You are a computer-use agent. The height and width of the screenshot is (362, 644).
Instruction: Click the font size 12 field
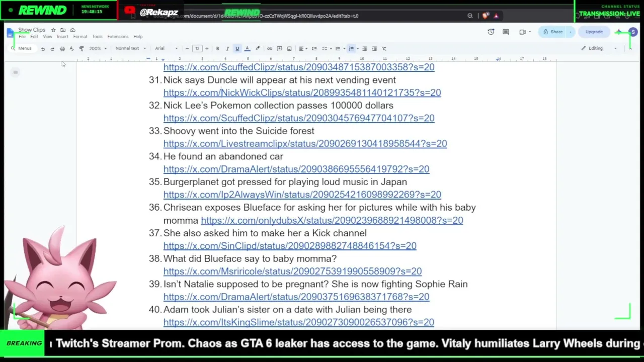pyautogui.click(x=197, y=49)
